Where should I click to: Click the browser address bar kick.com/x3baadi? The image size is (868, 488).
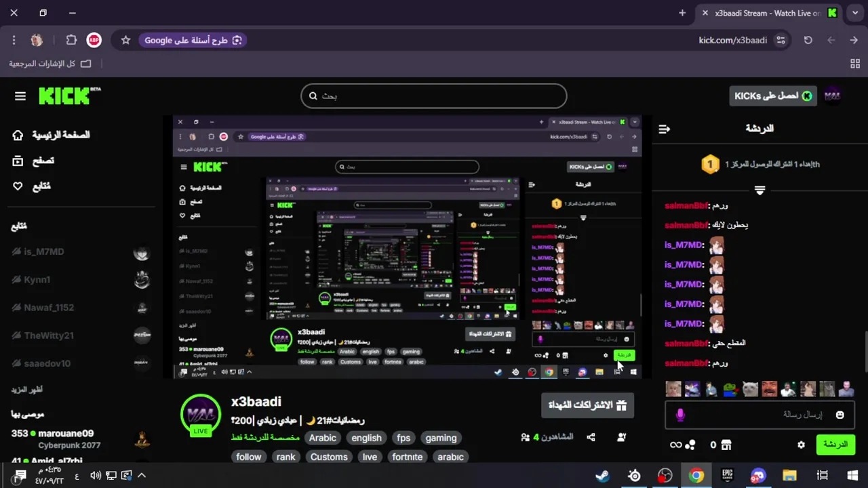[733, 40]
